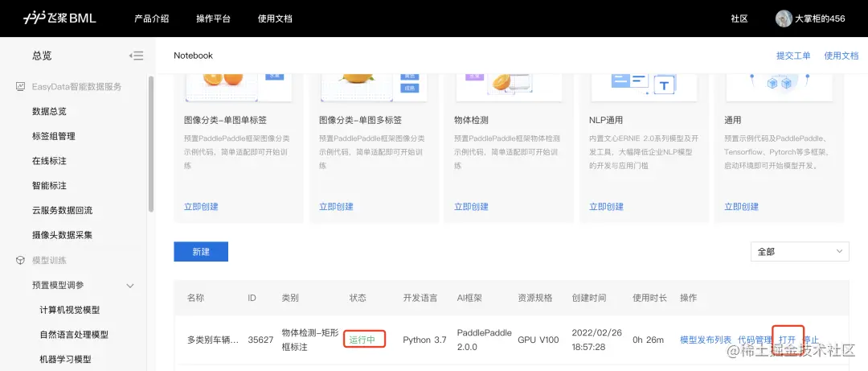
Task: Click the ID value 35627
Action: (x=260, y=340)
